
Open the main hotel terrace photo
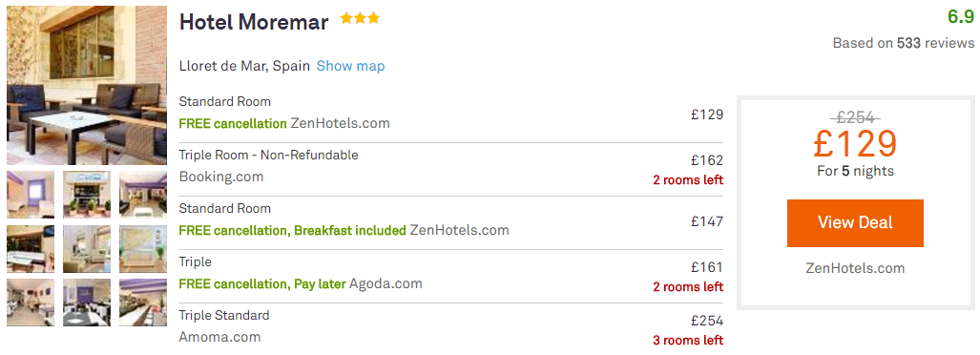(x=87, y=85)
